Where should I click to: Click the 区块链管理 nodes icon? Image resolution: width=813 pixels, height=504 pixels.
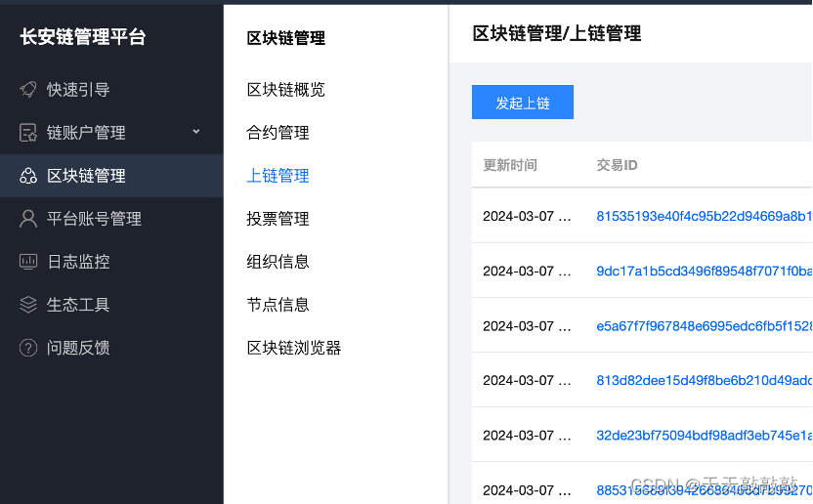tap(28, 176)
